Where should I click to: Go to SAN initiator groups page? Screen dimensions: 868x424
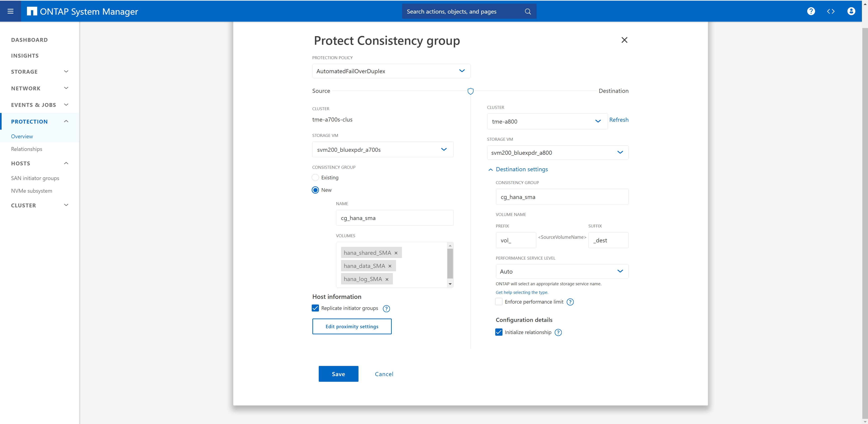tap(35, 178)
